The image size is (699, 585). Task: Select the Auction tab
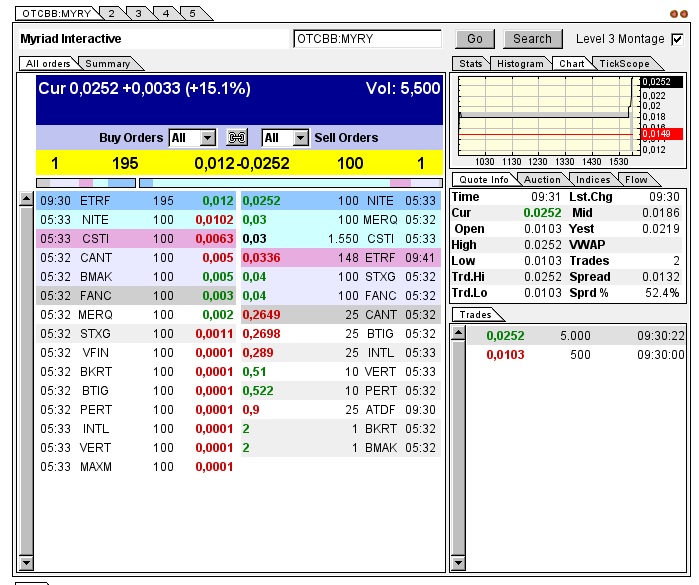coord(542,180)
